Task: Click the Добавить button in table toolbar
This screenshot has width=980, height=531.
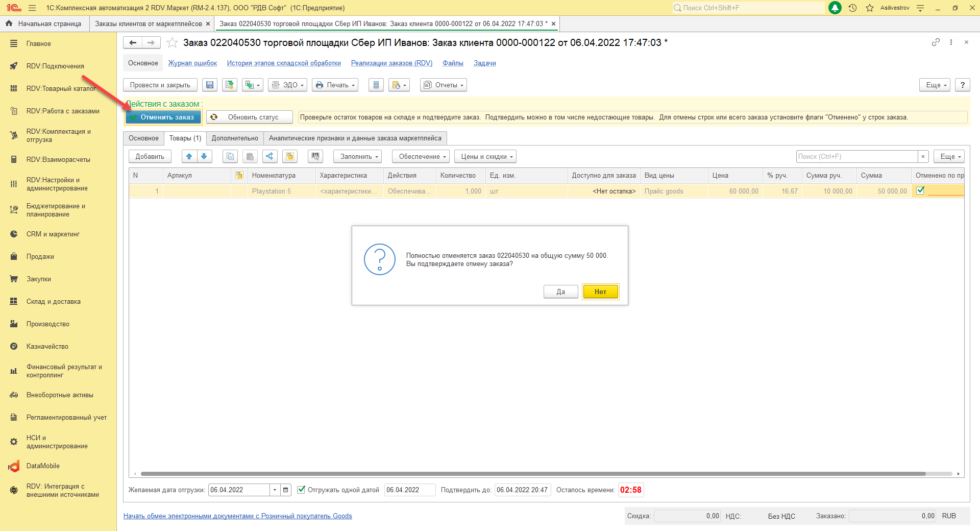Action: coord(150,157)
